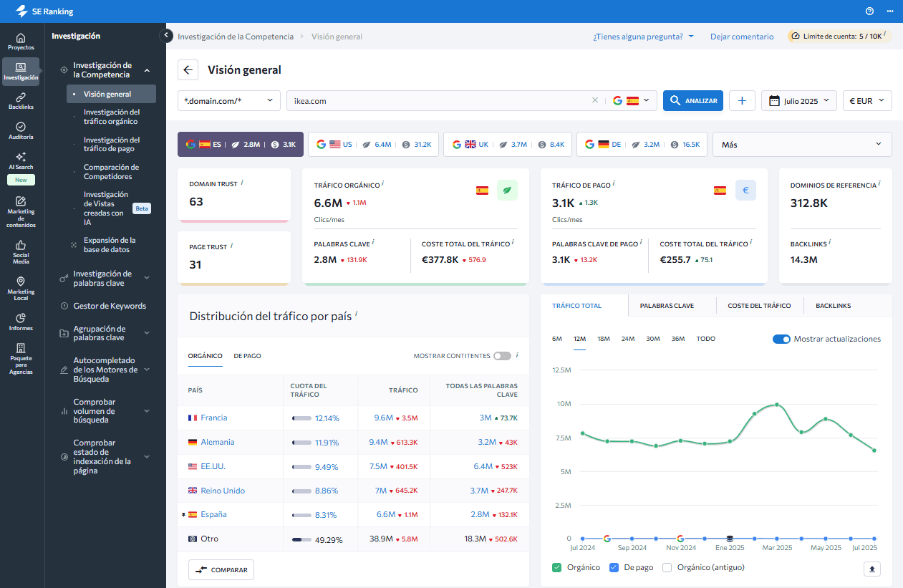Open Marketing Local sidebar icon
This screenshot has height=588, width=903.
click(x=21, y=289)
